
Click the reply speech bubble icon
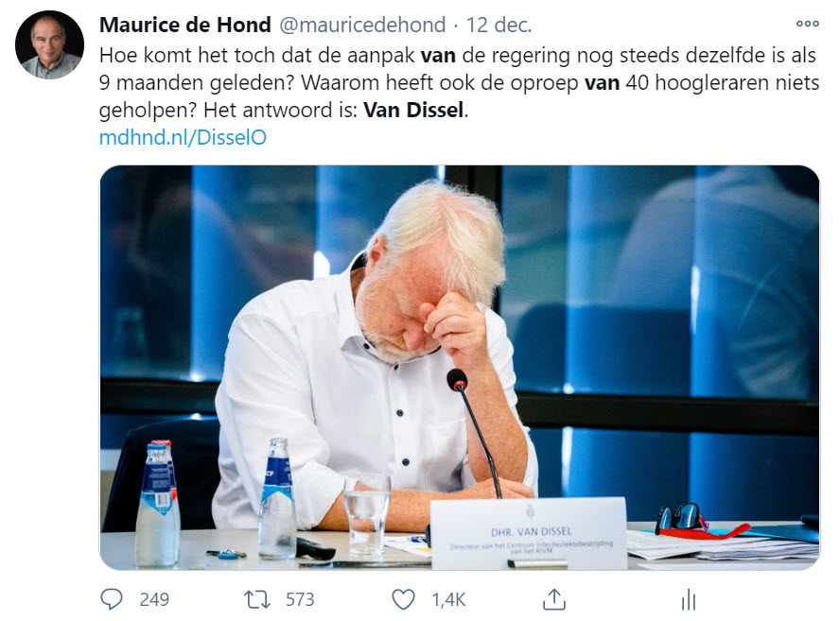[112, 599]
